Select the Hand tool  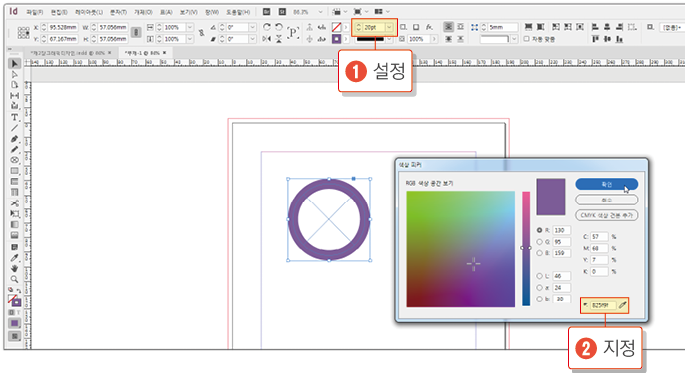click(x=14, y=268)
